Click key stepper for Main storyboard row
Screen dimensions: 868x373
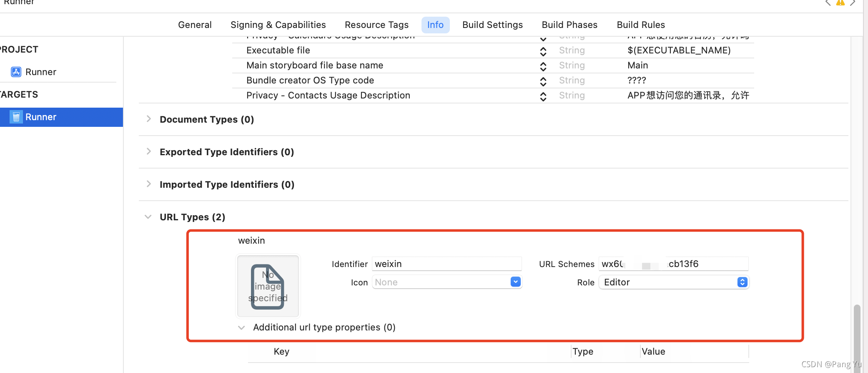543,66
